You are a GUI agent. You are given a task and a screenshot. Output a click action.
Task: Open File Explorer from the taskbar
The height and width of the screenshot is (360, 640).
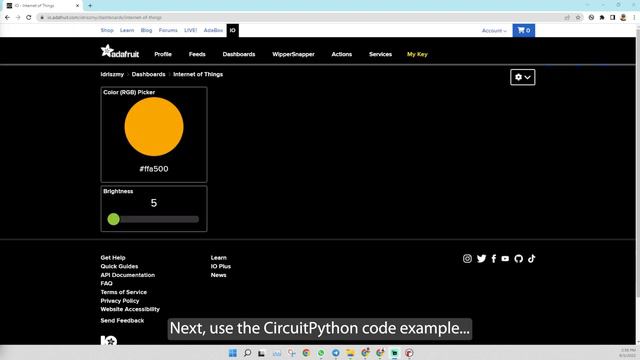pyautogui.click(x=350, y=353)
